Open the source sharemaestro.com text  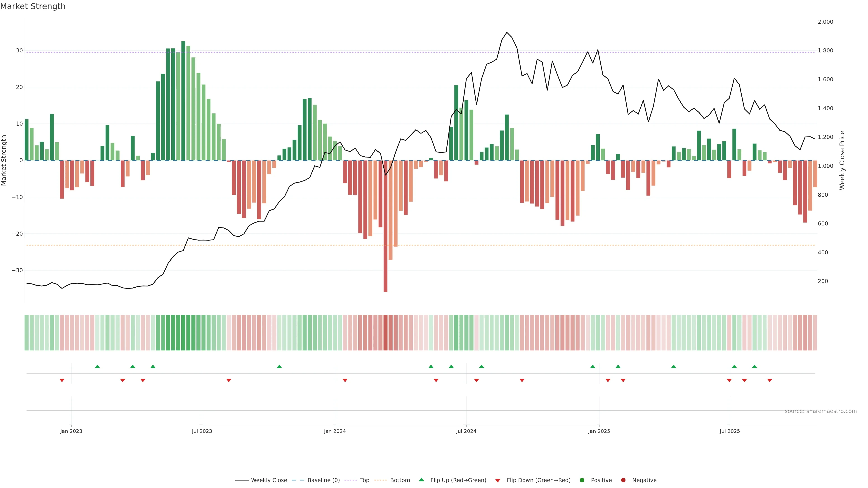[821, 411]
